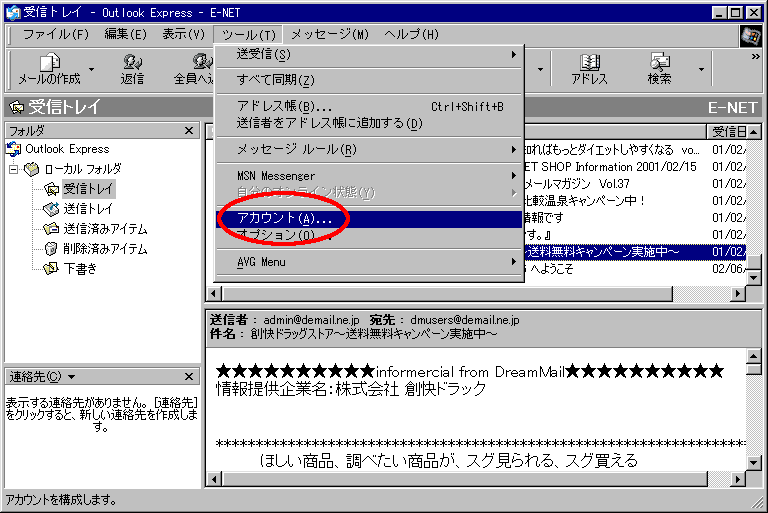Show more toolbar buttons with » chevron
Viewport: 768px width, 513px height.
755,57
